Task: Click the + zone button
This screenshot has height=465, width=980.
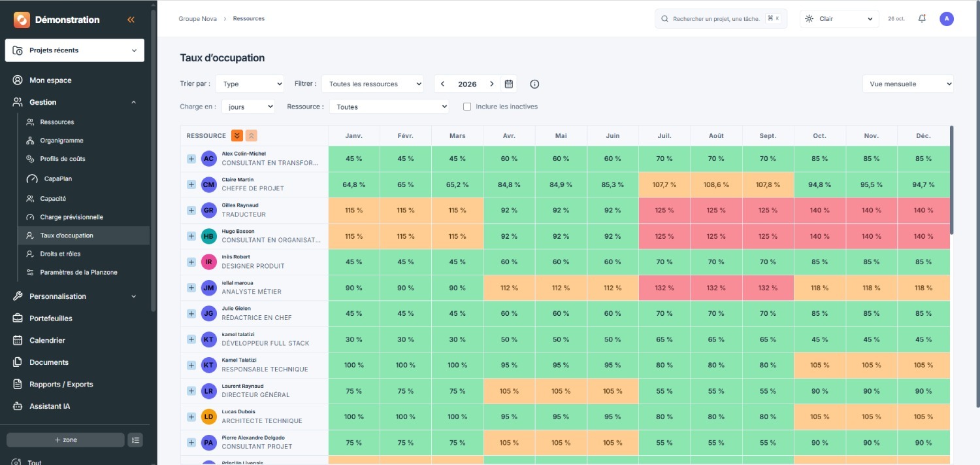Action: (65, 440)
